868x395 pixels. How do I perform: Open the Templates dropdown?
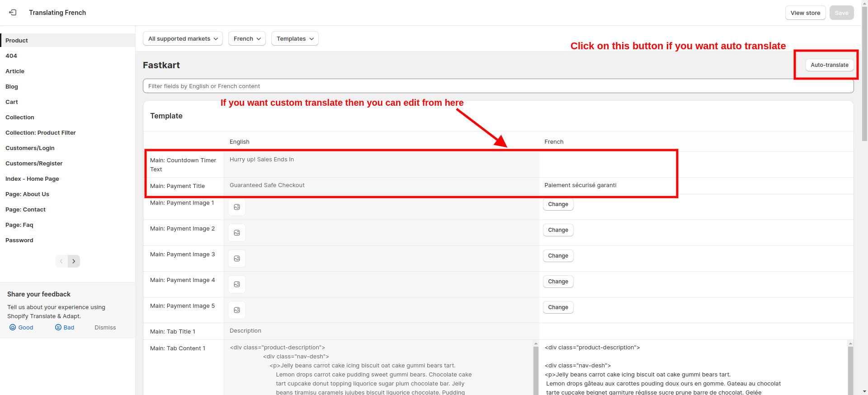[x=295, y=38]
